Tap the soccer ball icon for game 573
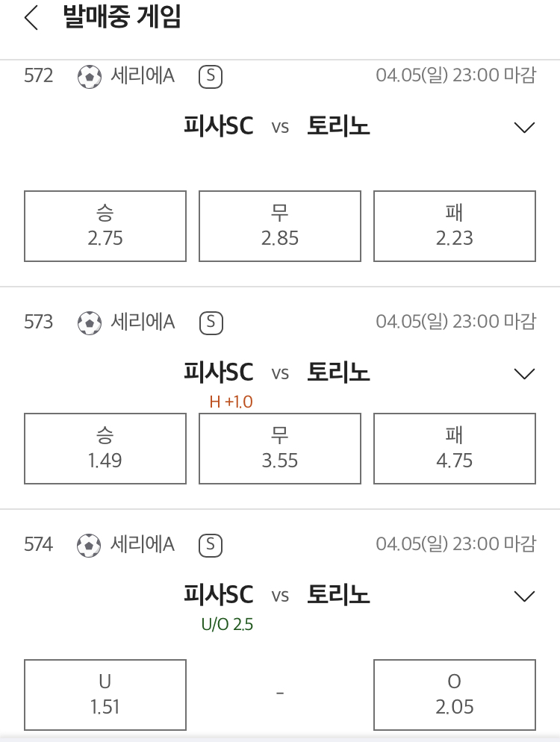Image resolution: width=560 pixels, height=742 pixels. [x=90, y=322]
